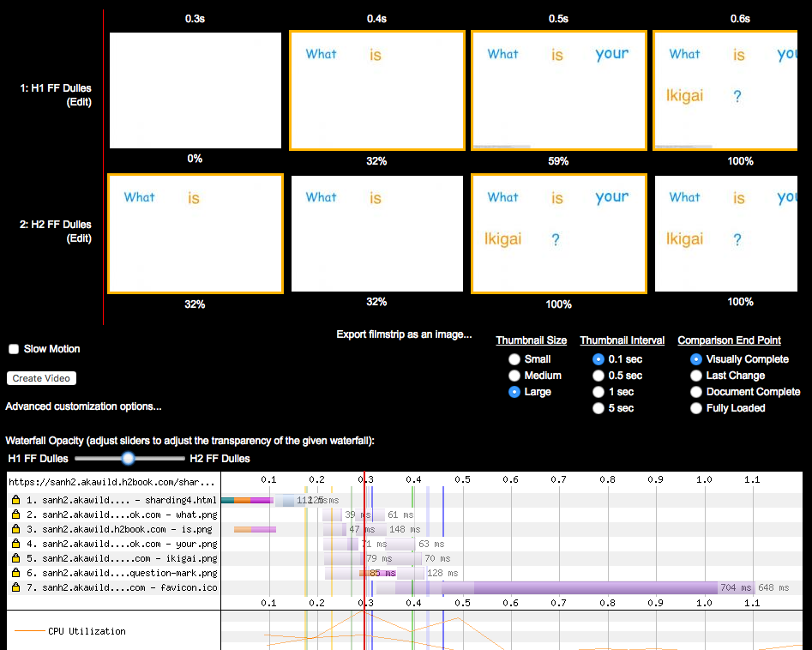Click lock icon beside ikigai.png request
The width and height of the screenshot is (812, 650).
point(16,558)
